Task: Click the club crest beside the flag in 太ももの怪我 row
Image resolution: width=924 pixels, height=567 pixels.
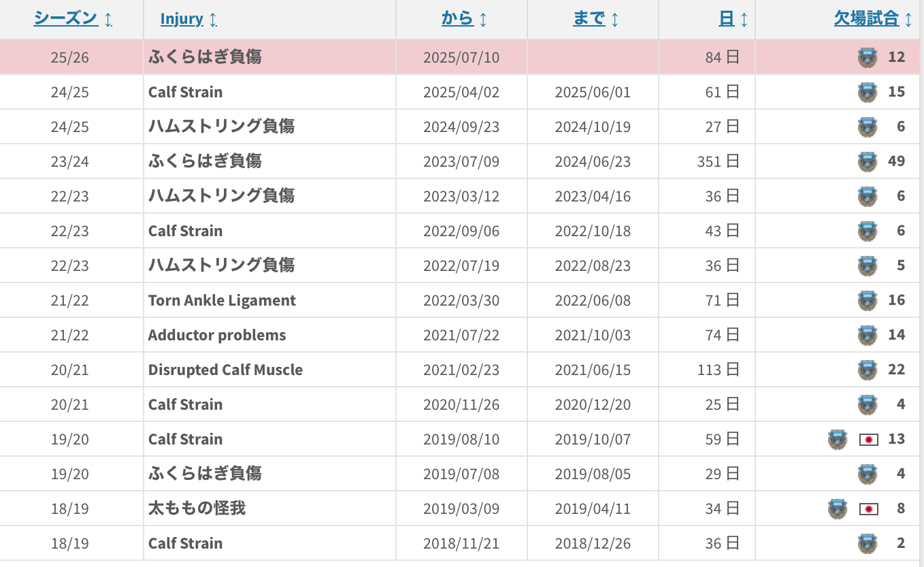Action: click(837, 509)
